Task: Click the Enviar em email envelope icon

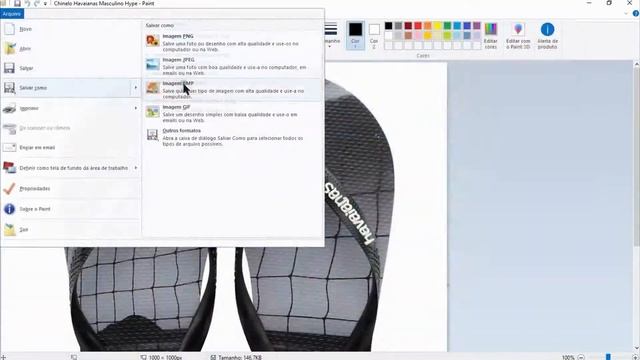Action: tap(9, 147)
